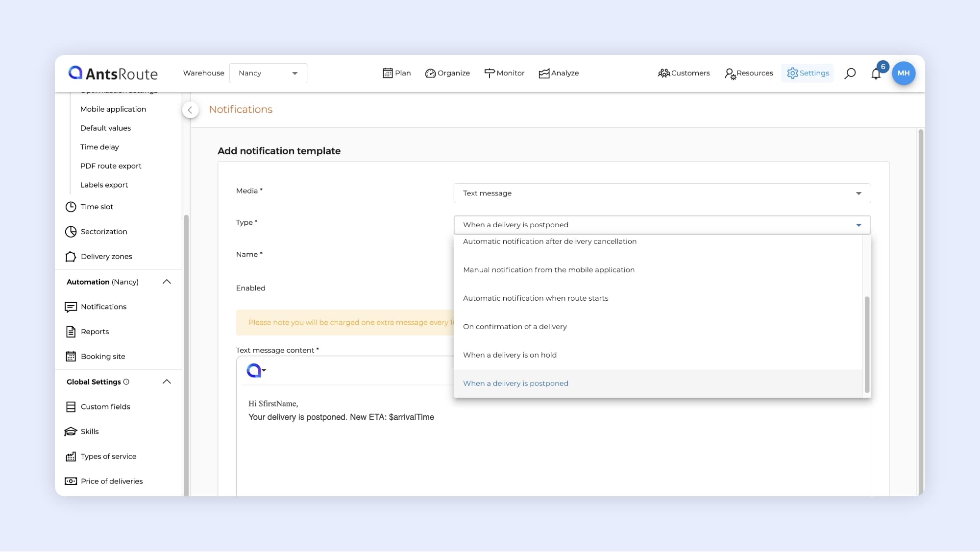Open the MH user avatar menu
Image resolution: width=980 pixels, height=552 pixels.
tap(904, 73)
